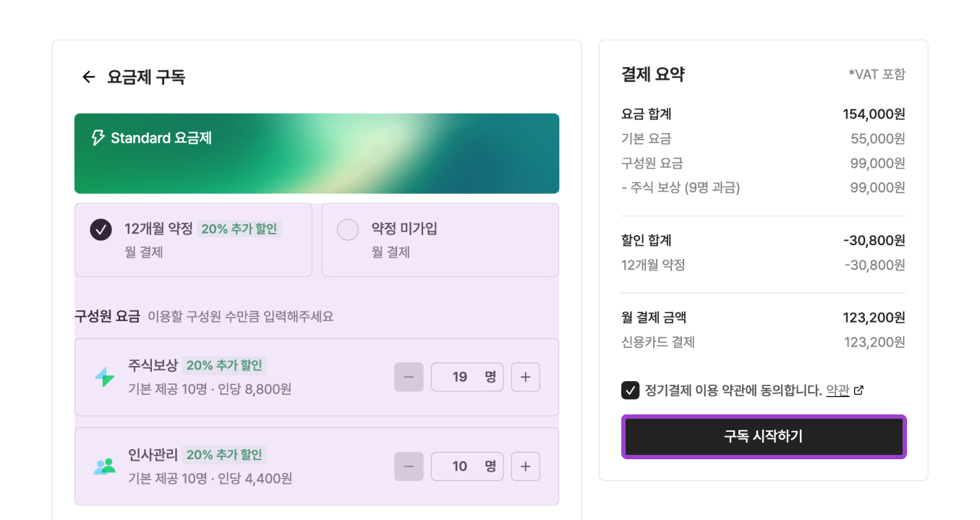Click the checkmark icon on 12개월 약정
This screenshot has height=520, width=980.
click(x=101, y=229)
